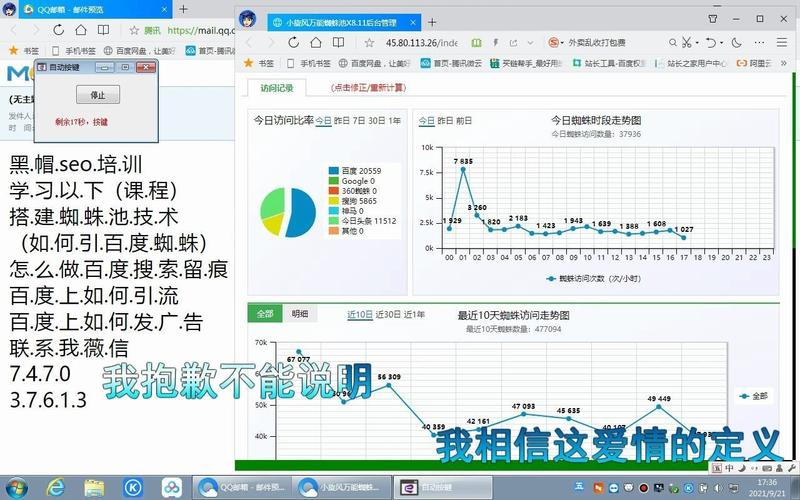The image size is (800, 500).
Task: Open the blue K app on taskbar
Action: [133, 488]
